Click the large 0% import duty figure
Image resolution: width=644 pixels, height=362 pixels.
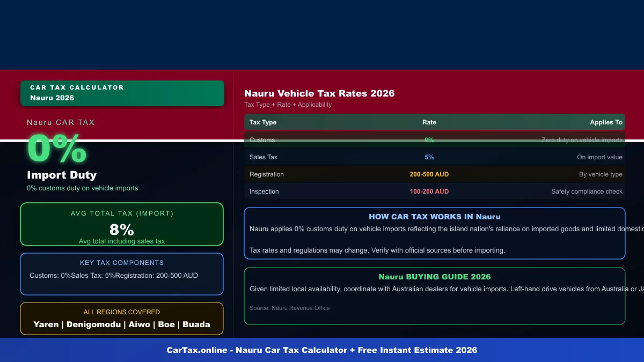click(x=57, y=149)
